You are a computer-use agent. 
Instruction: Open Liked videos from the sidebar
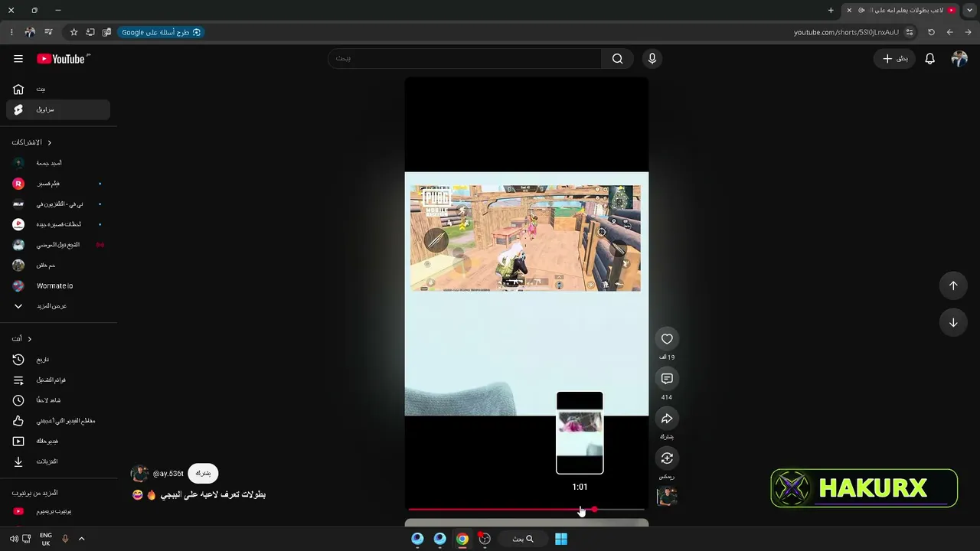[58, 421]
